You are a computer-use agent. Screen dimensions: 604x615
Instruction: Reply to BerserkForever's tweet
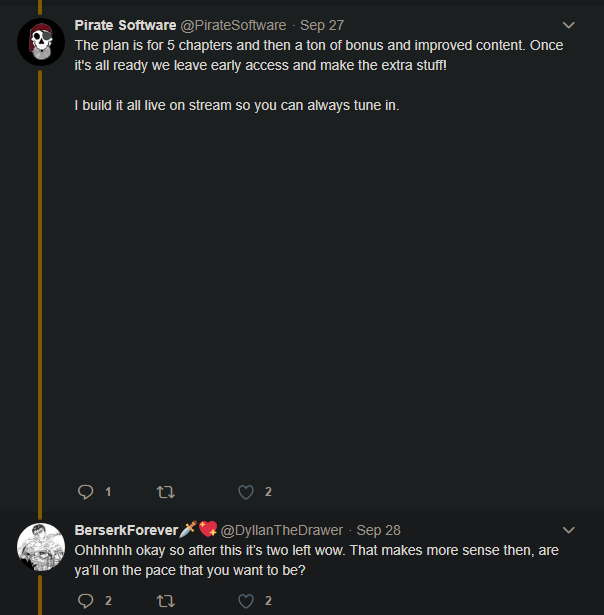pyautogui.click(x=85, y=601)
